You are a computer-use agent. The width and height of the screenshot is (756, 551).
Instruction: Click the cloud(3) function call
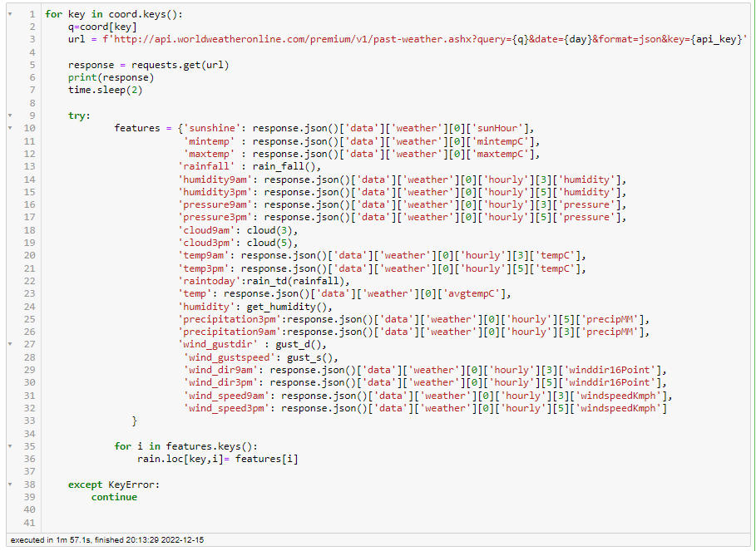point(269,230)
